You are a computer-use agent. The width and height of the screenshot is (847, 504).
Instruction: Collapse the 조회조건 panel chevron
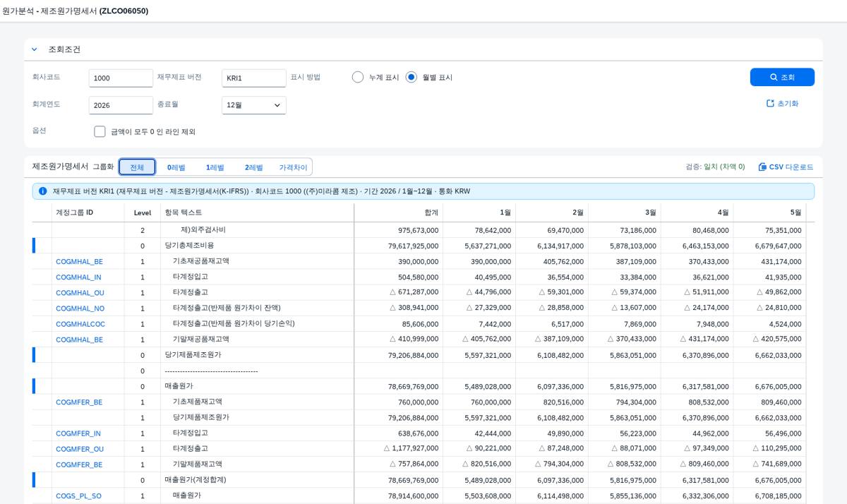point(34,49)
